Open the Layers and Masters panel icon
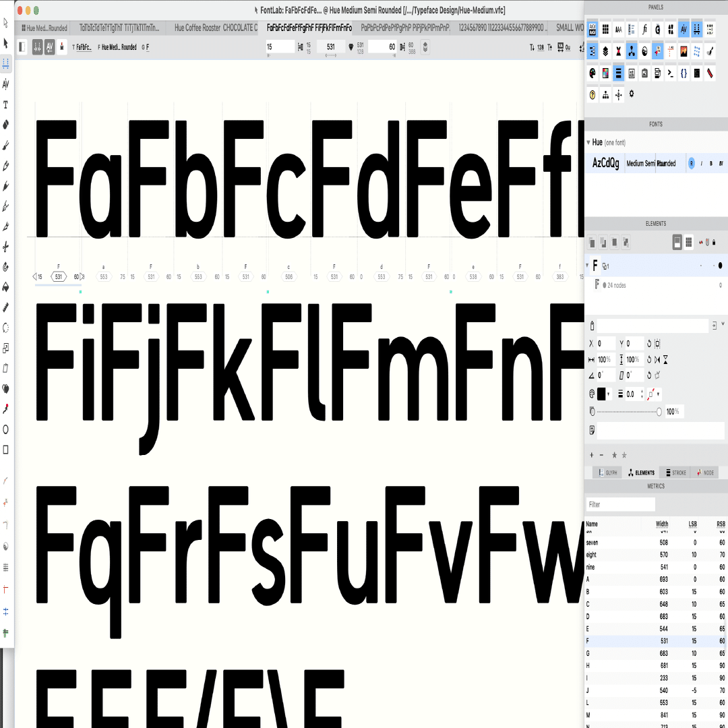The height and width of the screenshot is (728, 728). coord(605,51)
